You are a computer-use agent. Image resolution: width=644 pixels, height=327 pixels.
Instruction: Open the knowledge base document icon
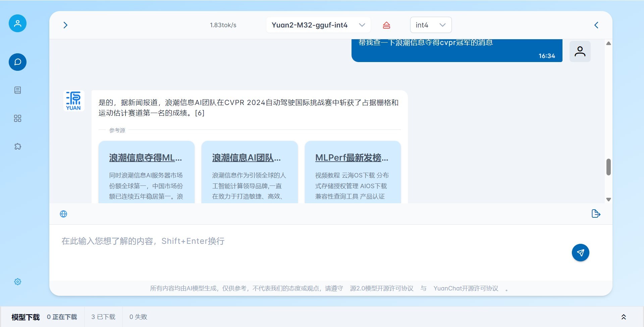pyautogui.click(x=17, y=90)
